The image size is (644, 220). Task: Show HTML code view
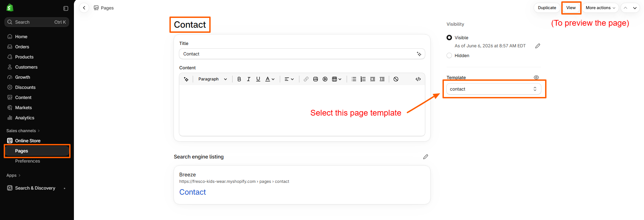click(418, 79)
